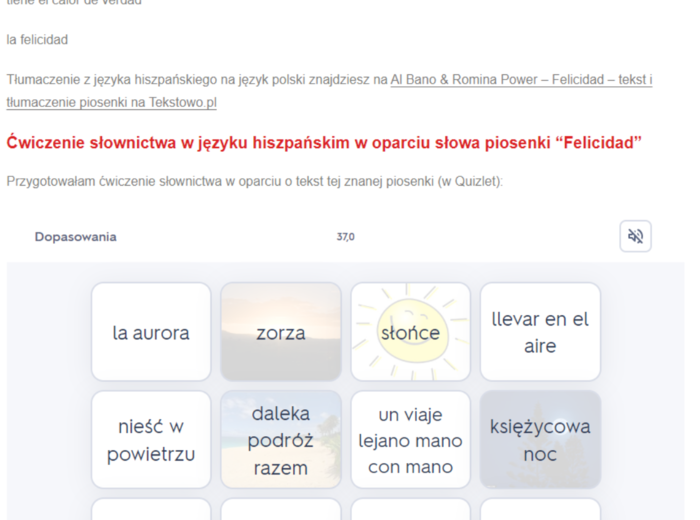Choose the 'nieść w powietrzu' card

click(x=151, y=440)
